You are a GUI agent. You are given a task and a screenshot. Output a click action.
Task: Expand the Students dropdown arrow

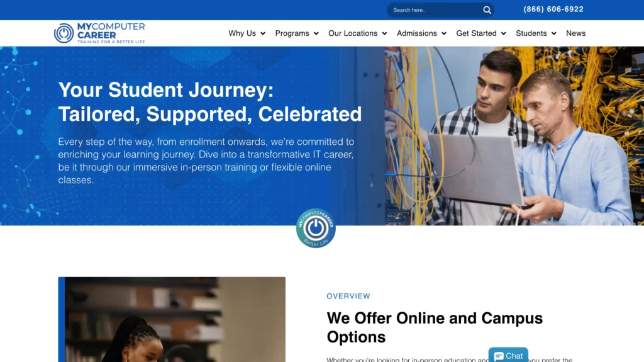click(x=554, y=33)
